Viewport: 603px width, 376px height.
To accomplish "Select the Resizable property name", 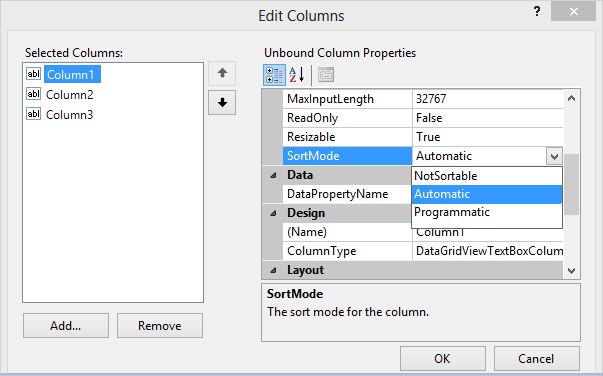I will 347,137.
